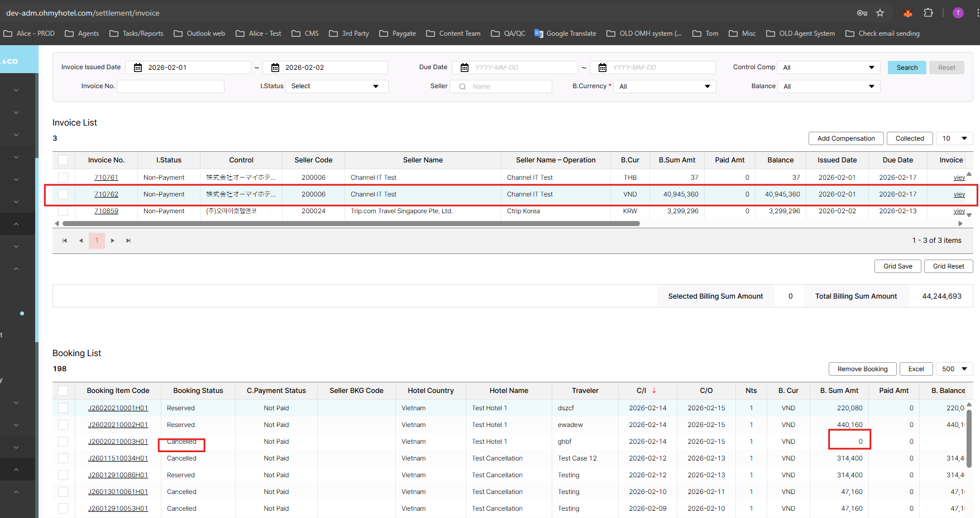
Task: Open invoice number 710859 link
Action: click(106, 211)
